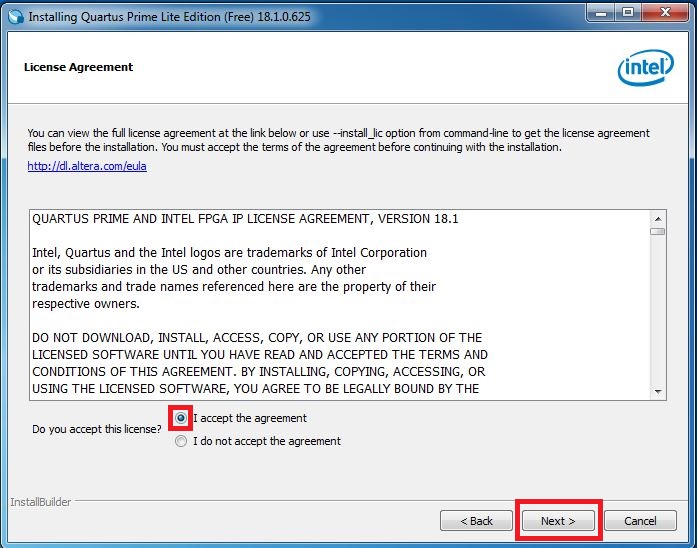
Task: Click the Next > button
Action: [558, 520]
